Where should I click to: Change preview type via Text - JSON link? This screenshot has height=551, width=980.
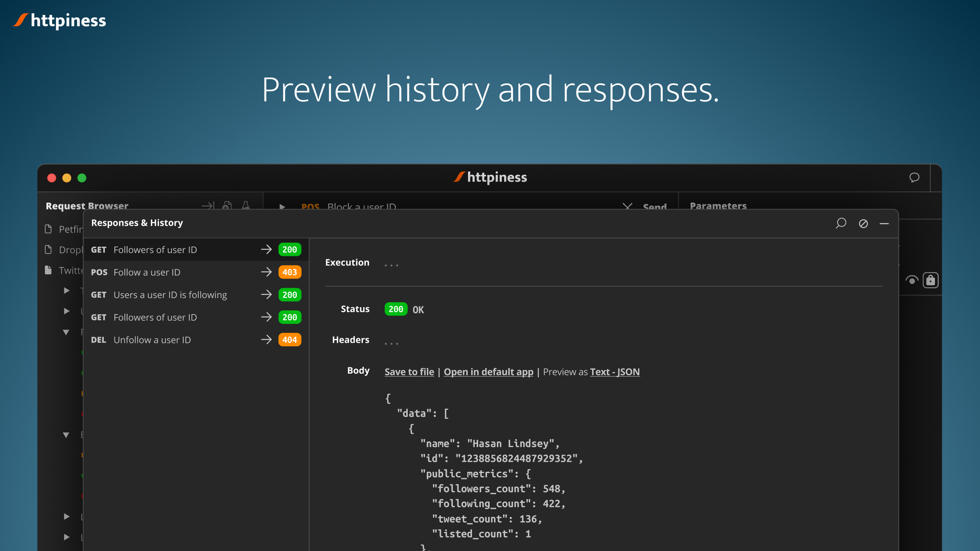[615, 372]
